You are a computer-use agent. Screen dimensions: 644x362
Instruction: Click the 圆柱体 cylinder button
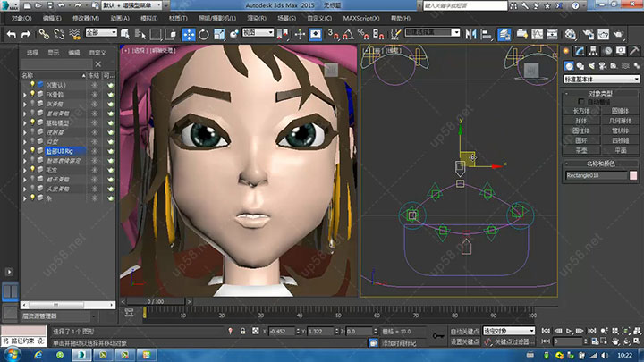coord(581,130)
